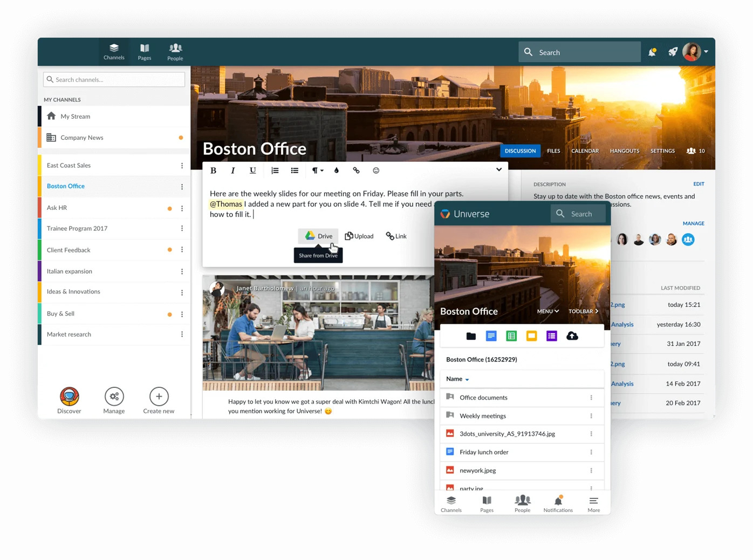
Task: Open the Office documents folder
Action: tap(522, 398)
